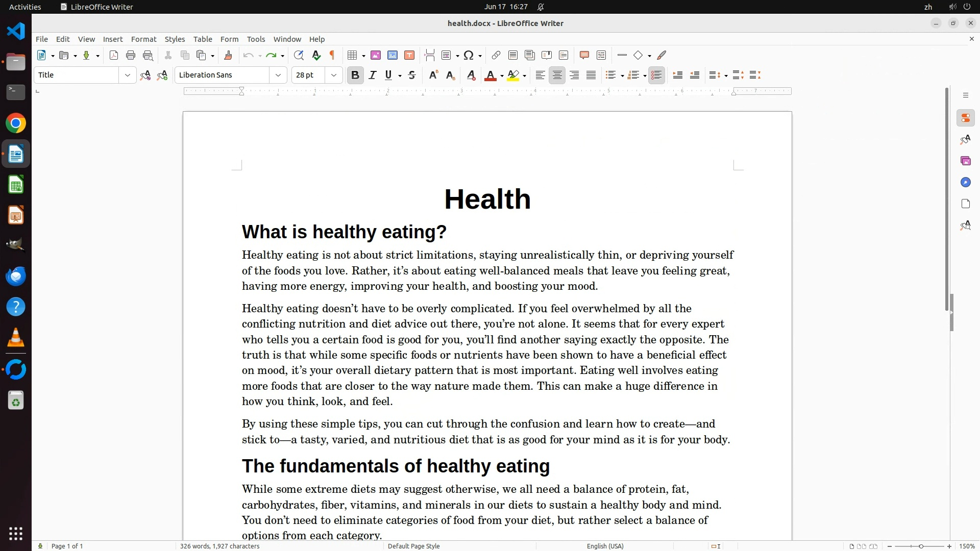Viewport: 980px width, 551px height.
Task: Open the sidebar Gallery panel icon
Action: (x=965, y=161)
